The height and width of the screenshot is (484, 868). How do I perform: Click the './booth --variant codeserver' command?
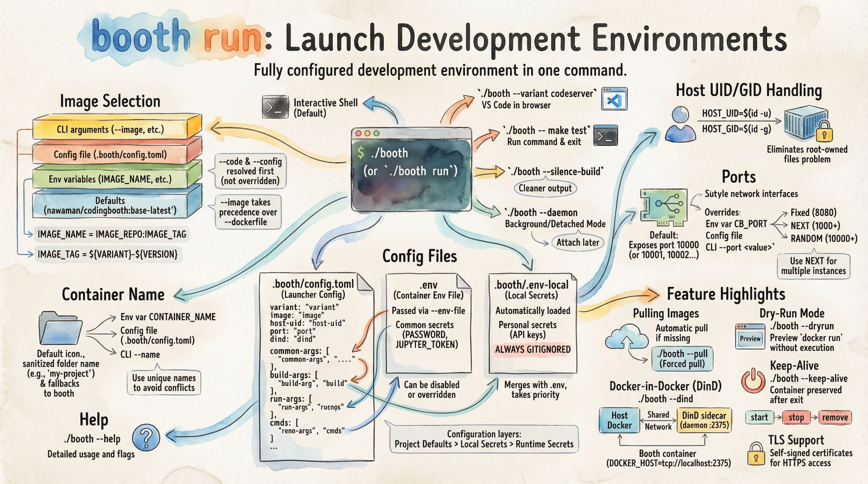click(x=537, y=93)
